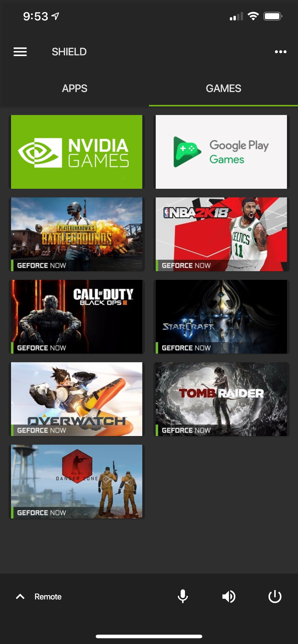Tap the Remote label in bottom bar

coord(48,597)
